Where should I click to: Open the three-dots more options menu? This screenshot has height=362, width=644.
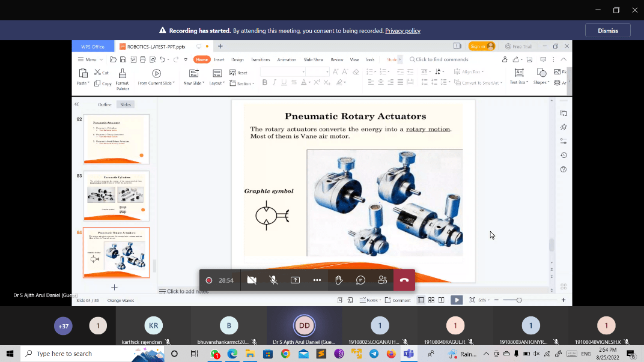(x=317, y=280)
